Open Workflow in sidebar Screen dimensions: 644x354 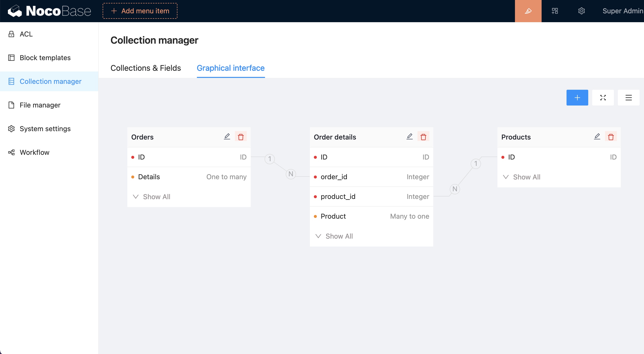[35, 152]
